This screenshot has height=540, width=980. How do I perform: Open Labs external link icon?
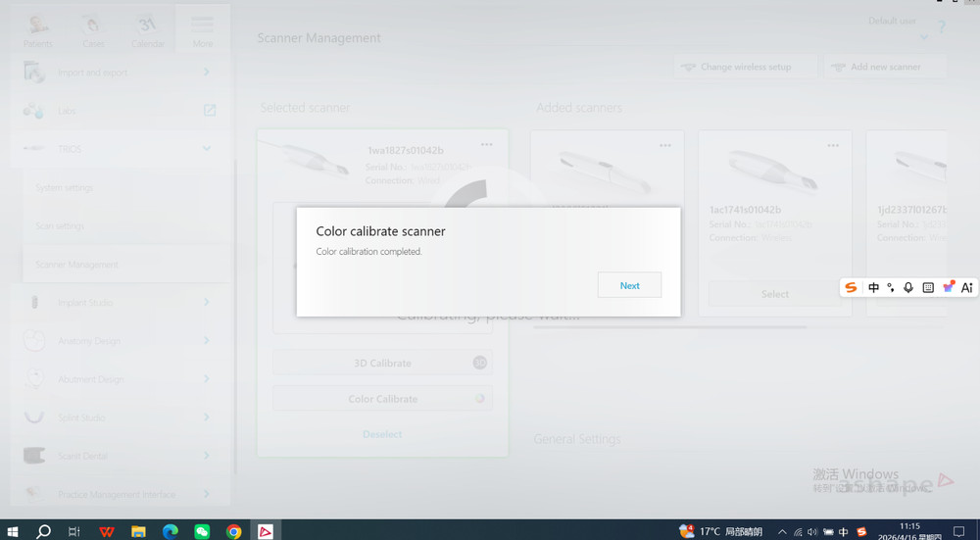(x=210, y=111)
